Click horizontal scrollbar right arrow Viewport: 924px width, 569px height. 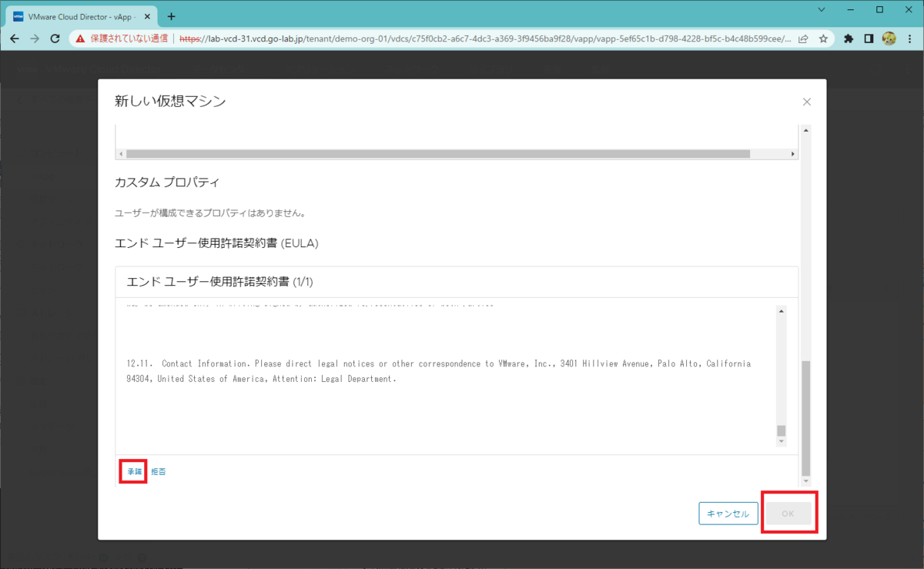[x=793, y=154]
